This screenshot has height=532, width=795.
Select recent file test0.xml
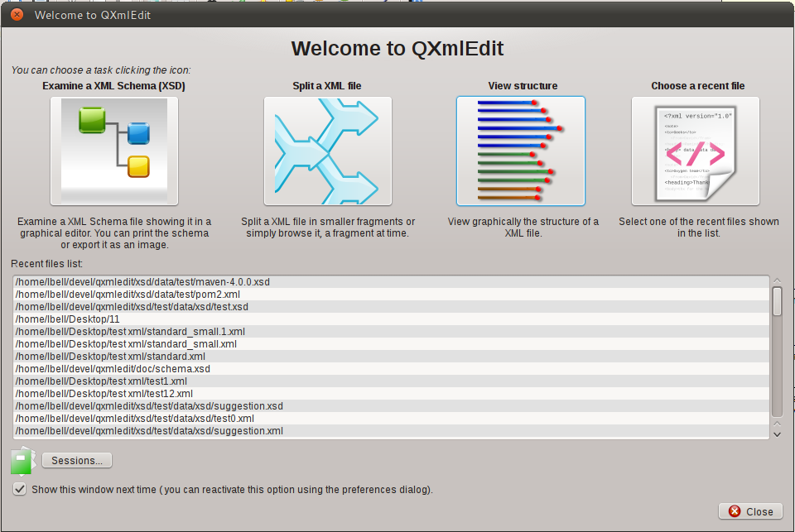point(391,419)
